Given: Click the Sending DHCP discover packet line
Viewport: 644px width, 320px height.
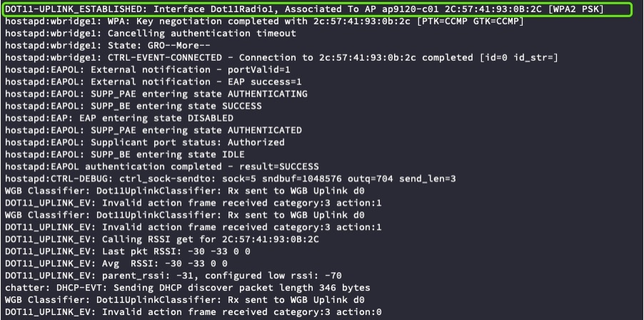Looking at the screenshot, I should (187, 288).
